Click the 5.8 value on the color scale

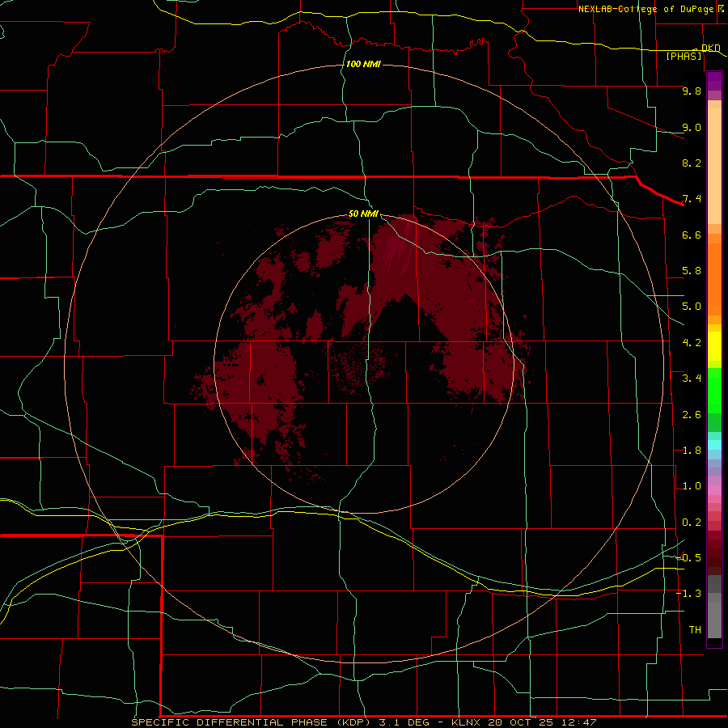(692, 271)
